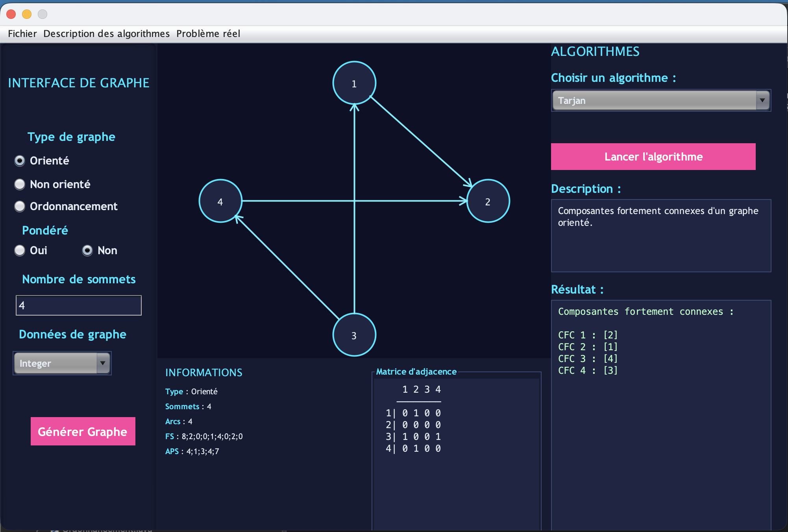
Task: Click the Type : Orienté info line
Action: [191, 392]
